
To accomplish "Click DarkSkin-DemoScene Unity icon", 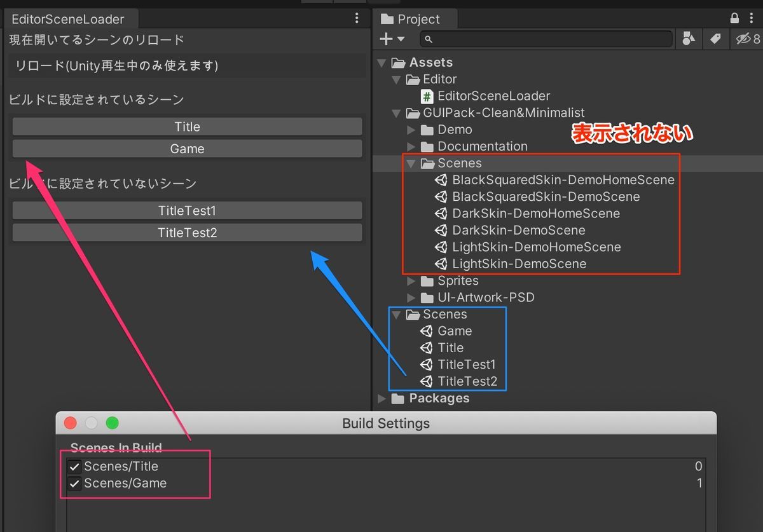I will tap(441, 230).
